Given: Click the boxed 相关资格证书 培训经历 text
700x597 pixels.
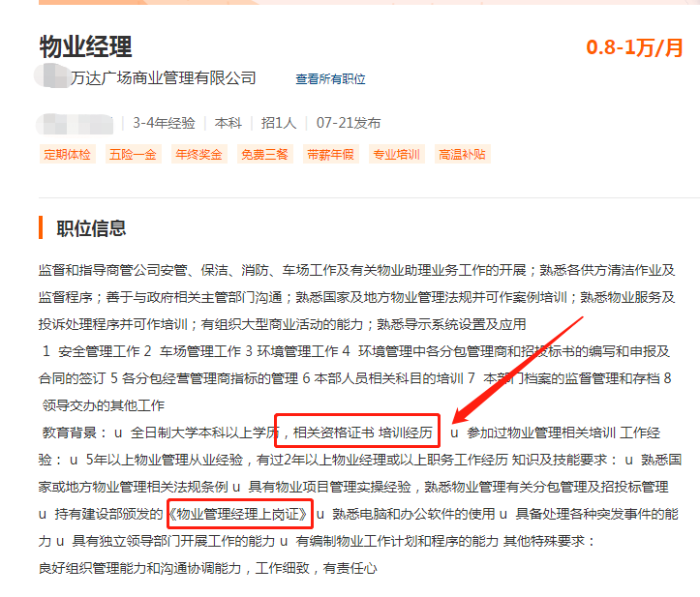Looking at the screenshot, I should (x=357, y=431).
